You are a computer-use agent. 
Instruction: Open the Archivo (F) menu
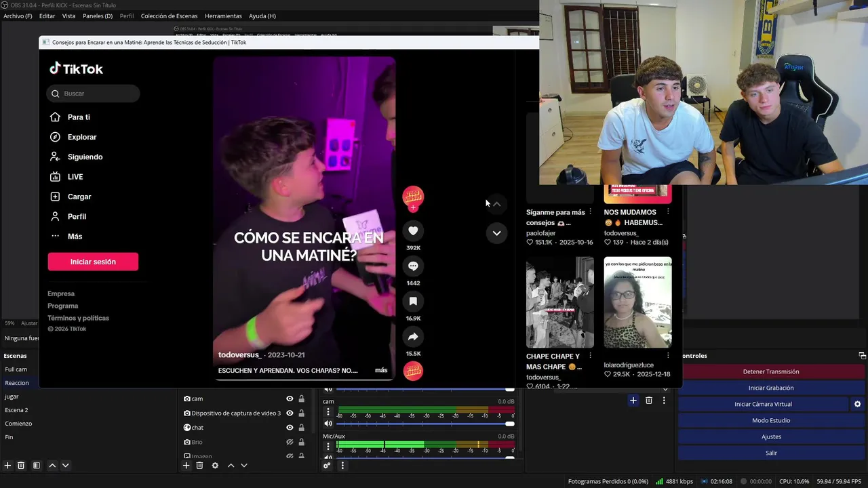pos(18,16)
